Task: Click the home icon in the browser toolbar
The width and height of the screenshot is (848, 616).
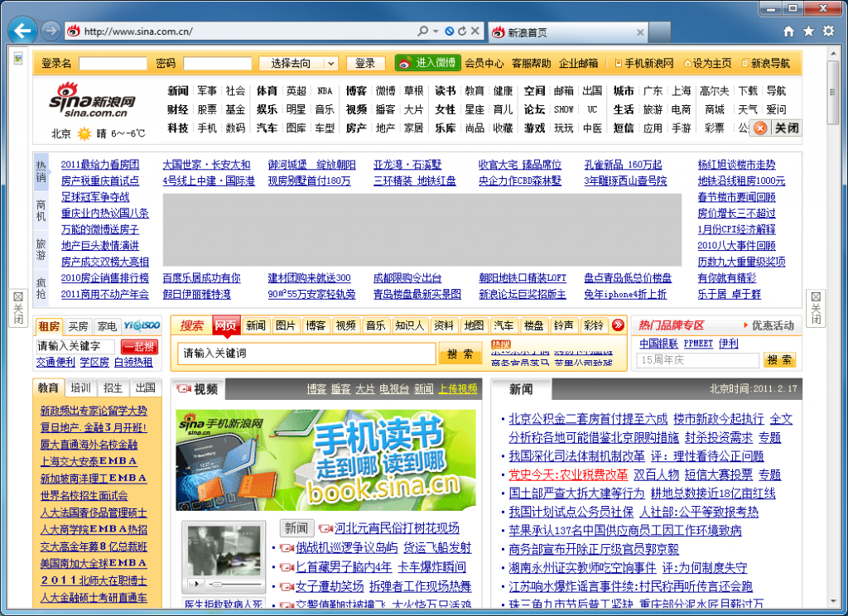Action: pyautogui.click(x=789, y=30)
